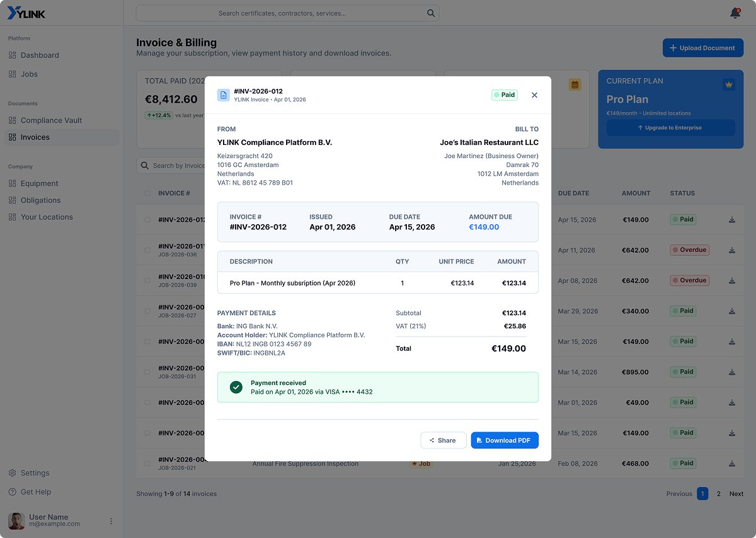The width and height of the screenshot is (756, 538).
Task: Close the invoice detail modal
Action: [x=534, y=95]
